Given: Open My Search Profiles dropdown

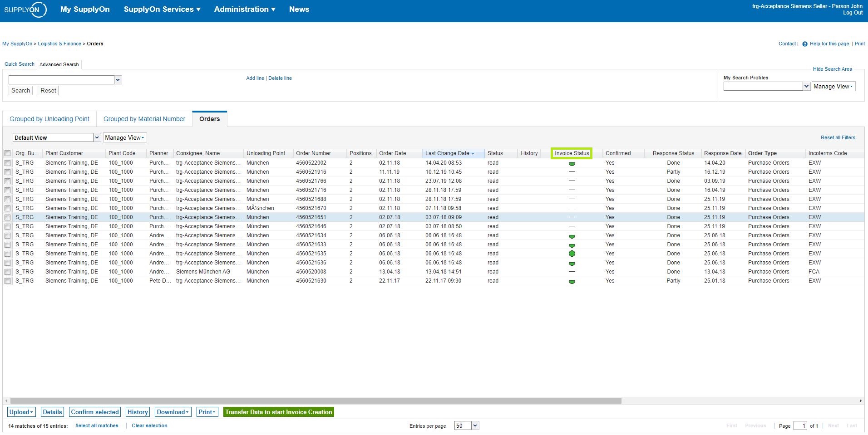Looking at the screenshot, I should [807, 86].
